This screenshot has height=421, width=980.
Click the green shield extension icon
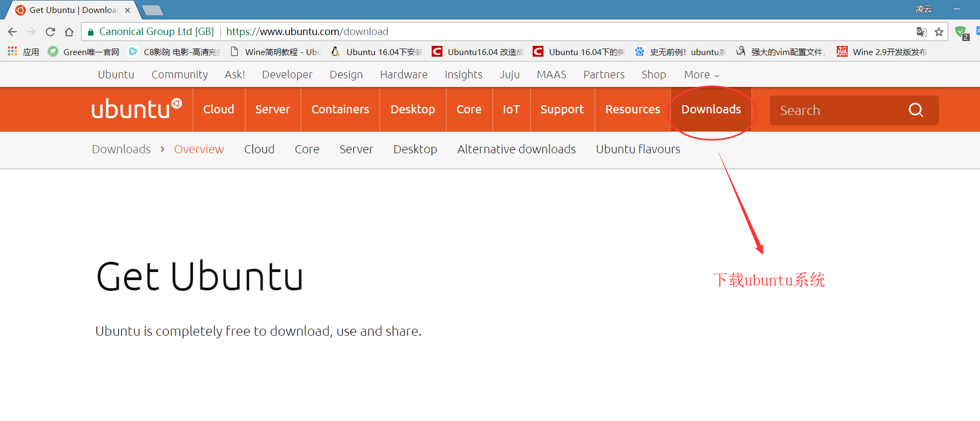[961, 32]
